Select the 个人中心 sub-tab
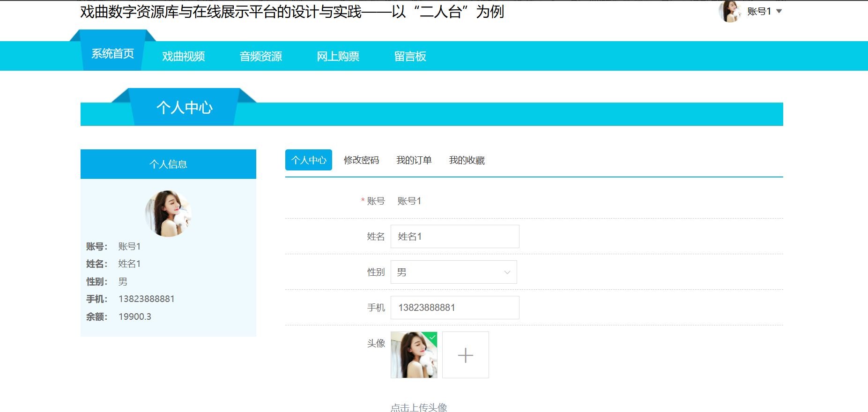 point(309,160)
